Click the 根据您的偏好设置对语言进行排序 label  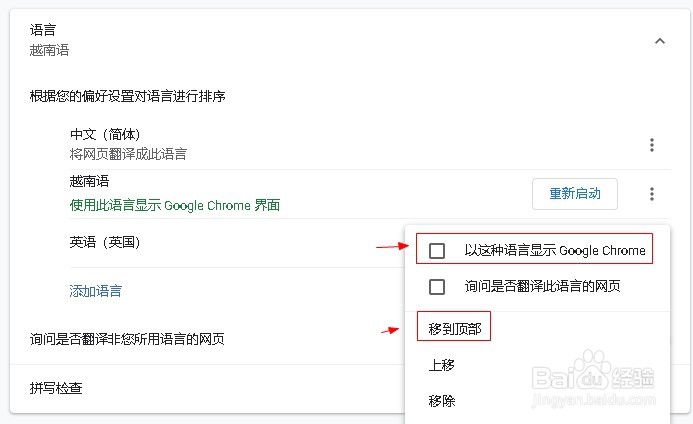pos(127,96)
